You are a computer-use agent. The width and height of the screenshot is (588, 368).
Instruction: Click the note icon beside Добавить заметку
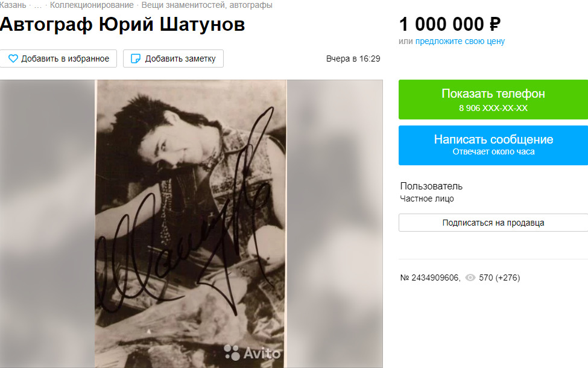(x=135, y=59)
